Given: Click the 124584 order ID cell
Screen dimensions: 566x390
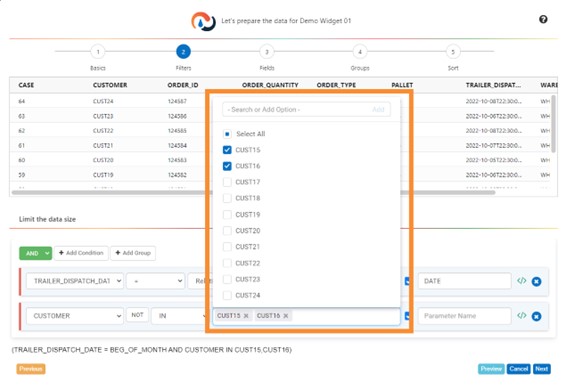Looking at the screenshot, I should (177, 146).
